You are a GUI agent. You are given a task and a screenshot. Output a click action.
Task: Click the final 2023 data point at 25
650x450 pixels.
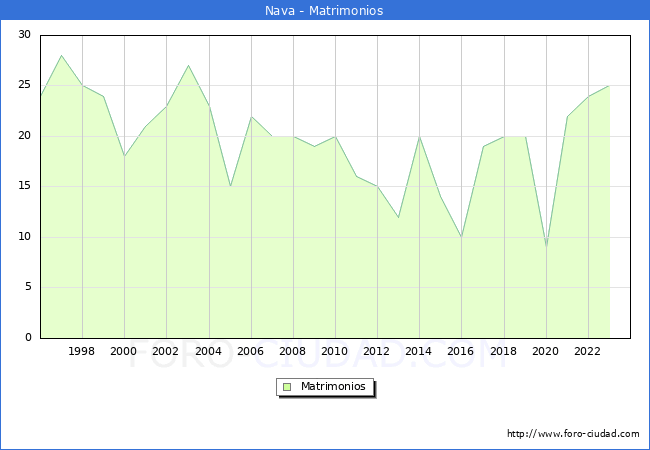click(609, 86)
